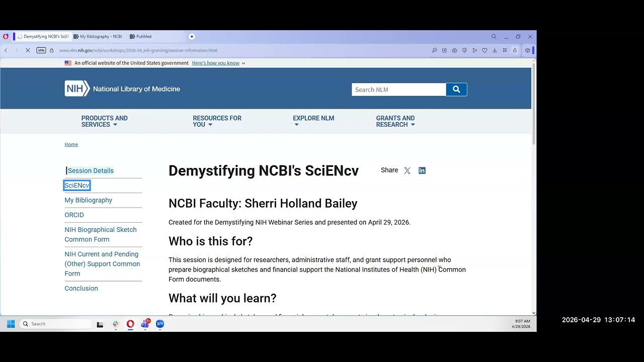This screenshot has width=644, height=362.
Task: Open Zoom from the taskbar
Action: 160,324
